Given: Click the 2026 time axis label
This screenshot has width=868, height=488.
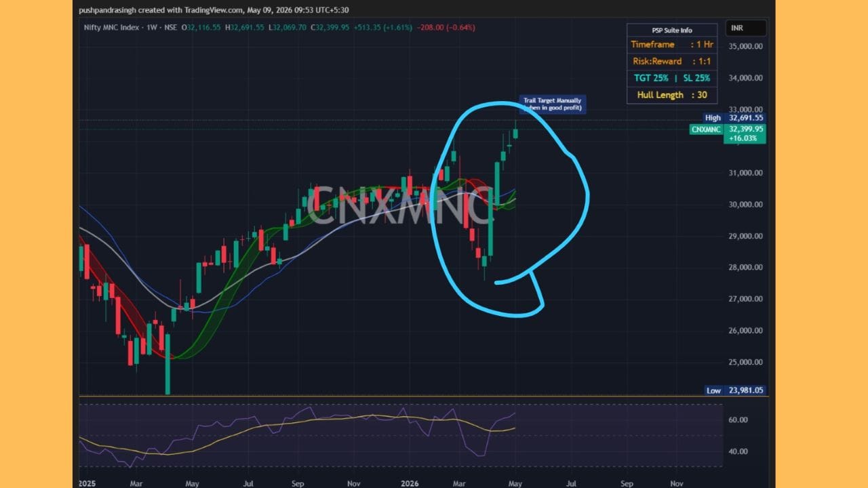Looking at the screenshot, I should tap(409, 484).
